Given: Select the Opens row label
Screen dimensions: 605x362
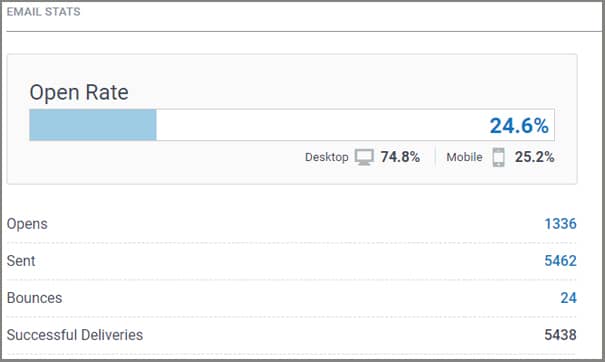Looking at the screenshot, I should pos(27,224).
